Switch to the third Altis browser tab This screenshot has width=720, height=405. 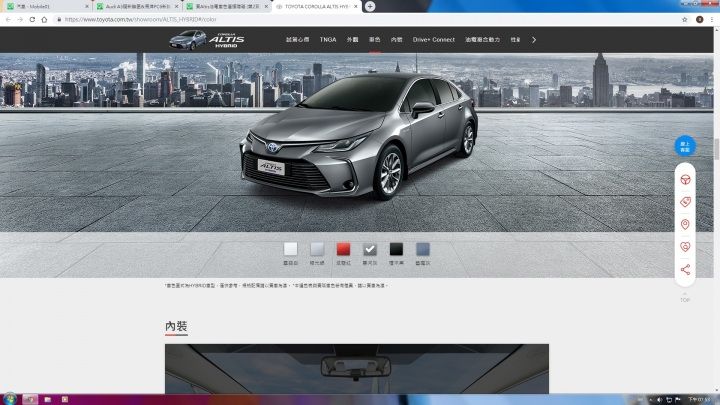[227, 6]
